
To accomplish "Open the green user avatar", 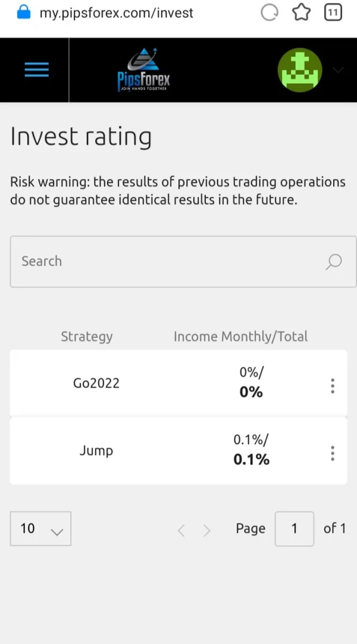I will [300, 70].
